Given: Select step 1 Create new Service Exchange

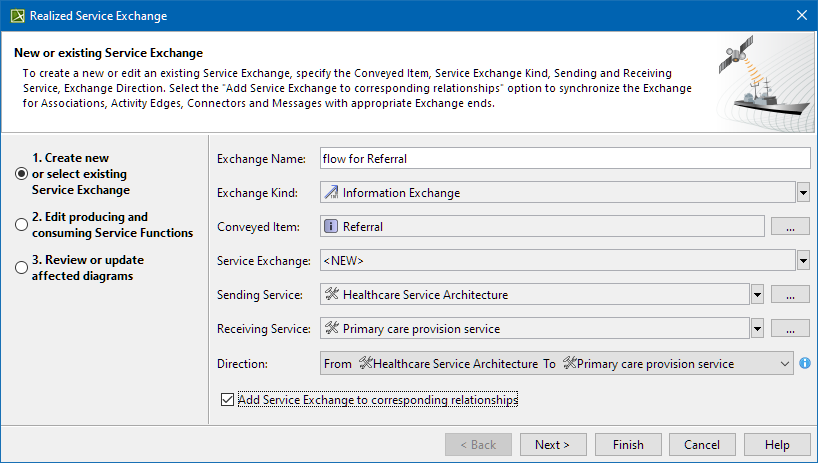Looking at the screenshot, I should tap(21, 174).
